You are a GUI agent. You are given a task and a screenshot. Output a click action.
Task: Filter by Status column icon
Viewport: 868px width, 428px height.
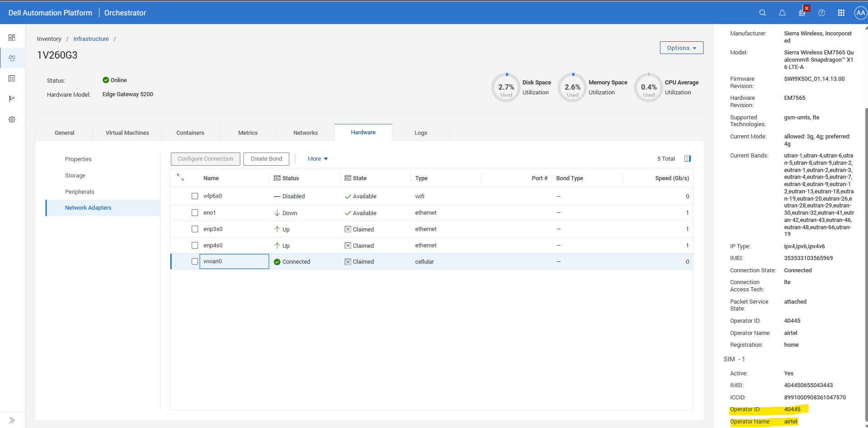tap(277, 178)
